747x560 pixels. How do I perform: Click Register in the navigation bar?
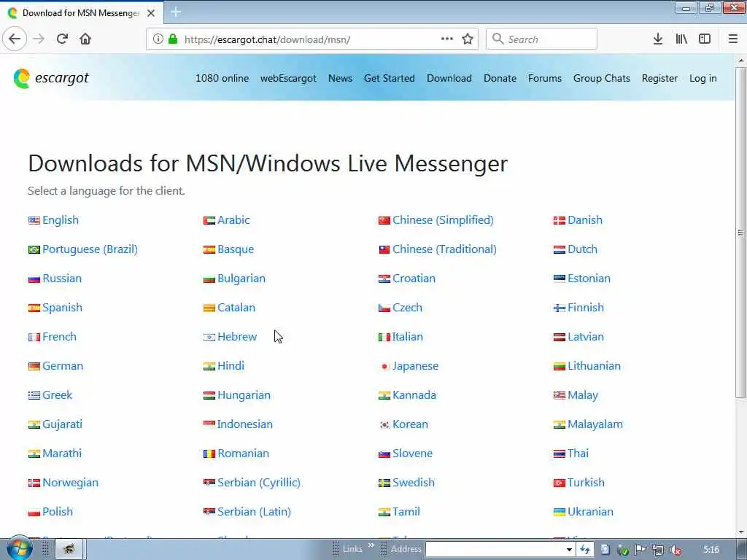(659, 78)
